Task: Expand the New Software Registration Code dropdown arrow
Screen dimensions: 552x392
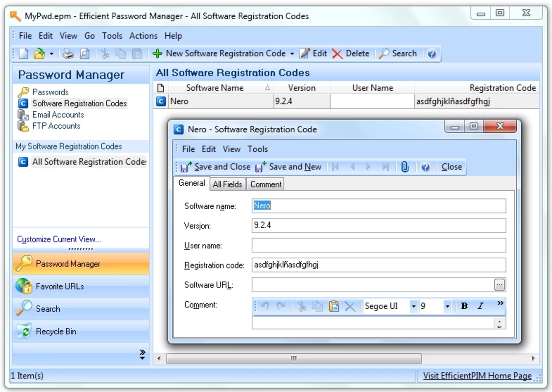Action: 292,54
